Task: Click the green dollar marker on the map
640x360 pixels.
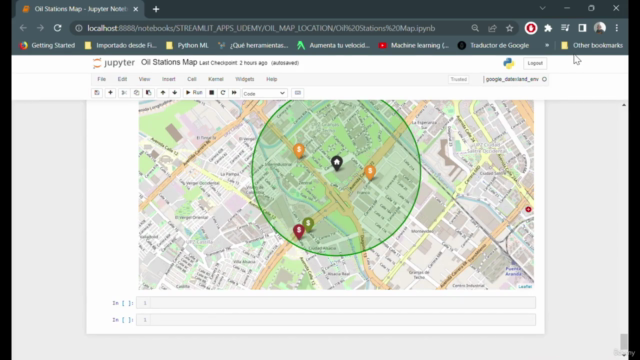Action: [309, 224]
